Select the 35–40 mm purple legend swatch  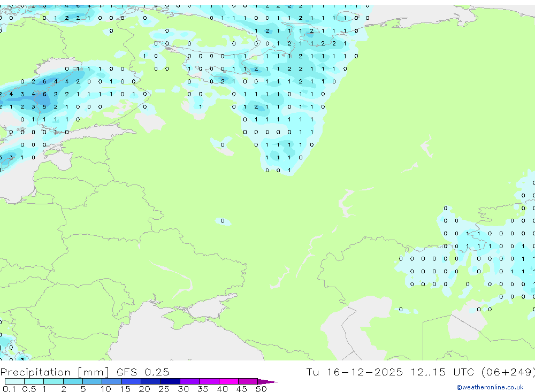click(209, 381)
